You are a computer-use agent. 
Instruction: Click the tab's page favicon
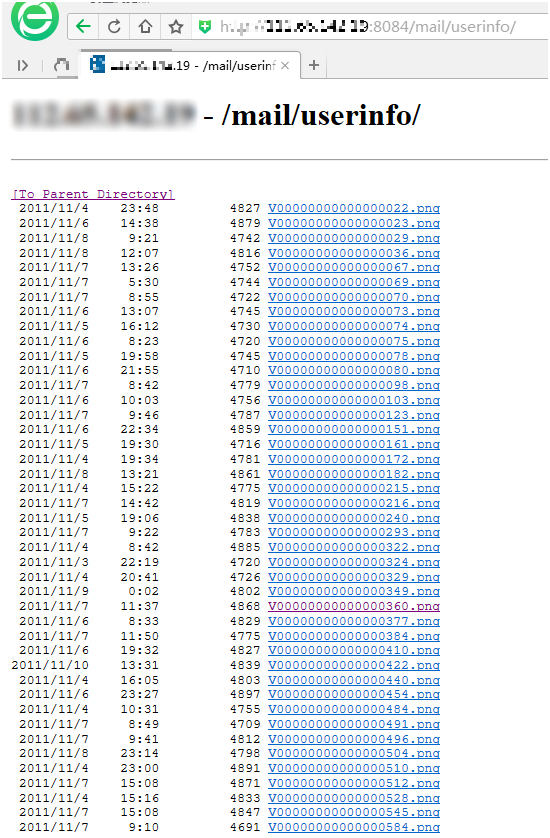point(97,65)
